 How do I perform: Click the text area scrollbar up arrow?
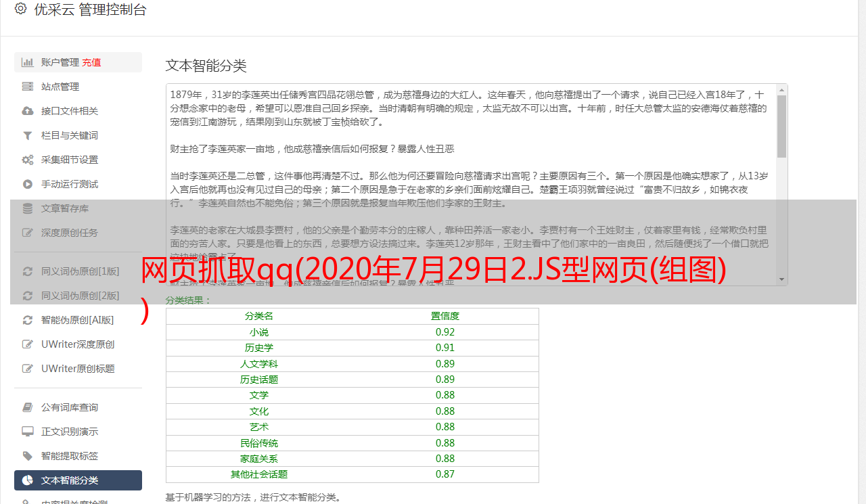coord(782,89)
